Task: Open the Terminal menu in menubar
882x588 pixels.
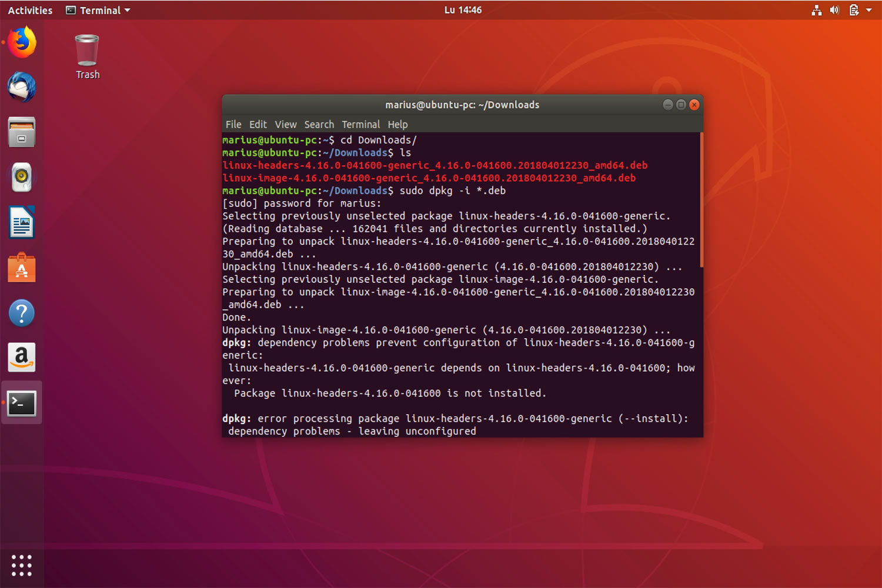Action: pyautogui.click(x=361, y=125)
